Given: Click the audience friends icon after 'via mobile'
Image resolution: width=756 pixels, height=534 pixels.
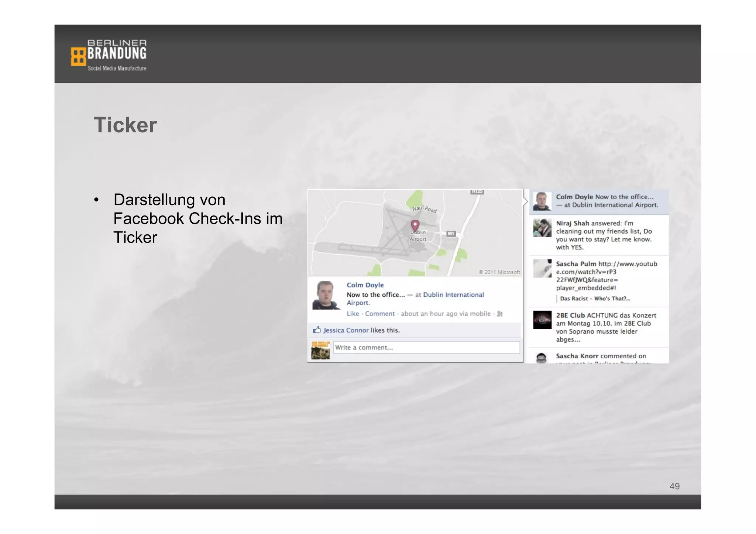Looking at the screenshot, I should (500, 314).
